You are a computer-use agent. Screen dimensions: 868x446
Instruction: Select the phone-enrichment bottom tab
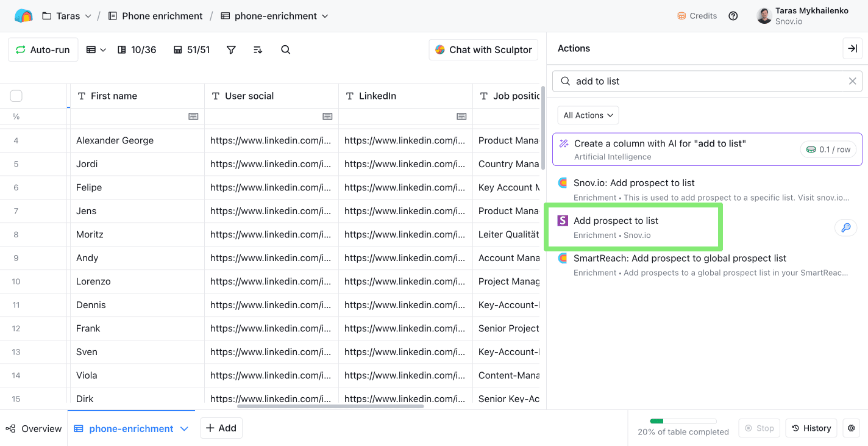[131, 428]
